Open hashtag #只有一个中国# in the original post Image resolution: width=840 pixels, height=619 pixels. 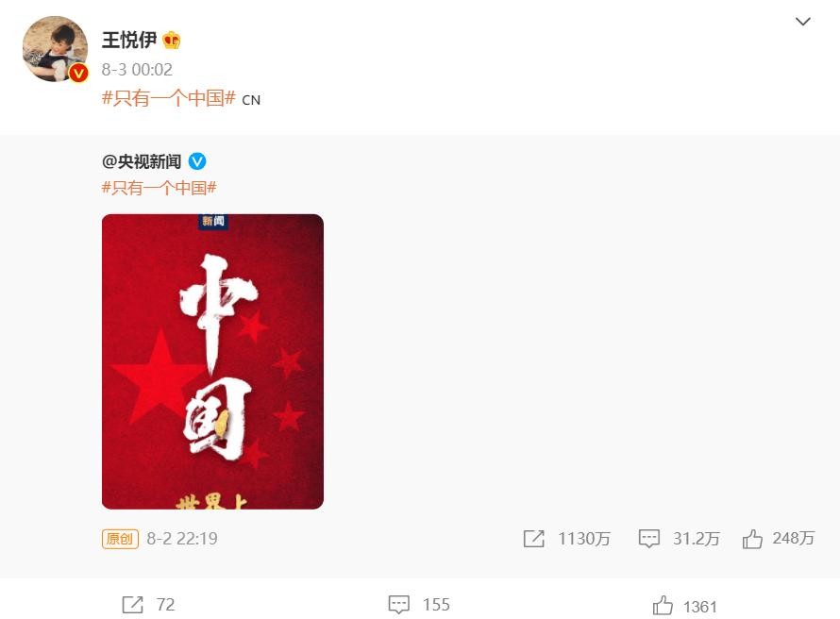(160, 188)
